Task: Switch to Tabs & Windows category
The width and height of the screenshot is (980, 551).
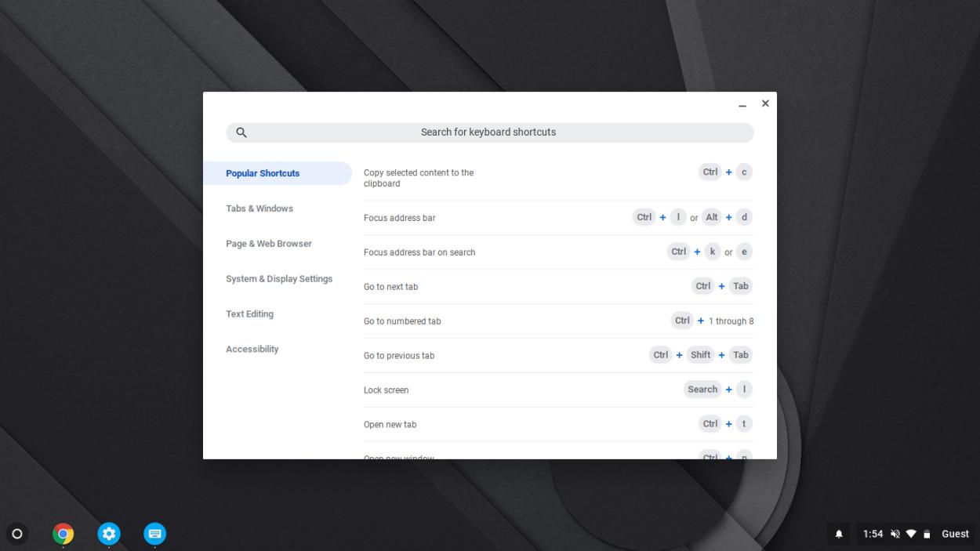Action: tap(260, 208)
